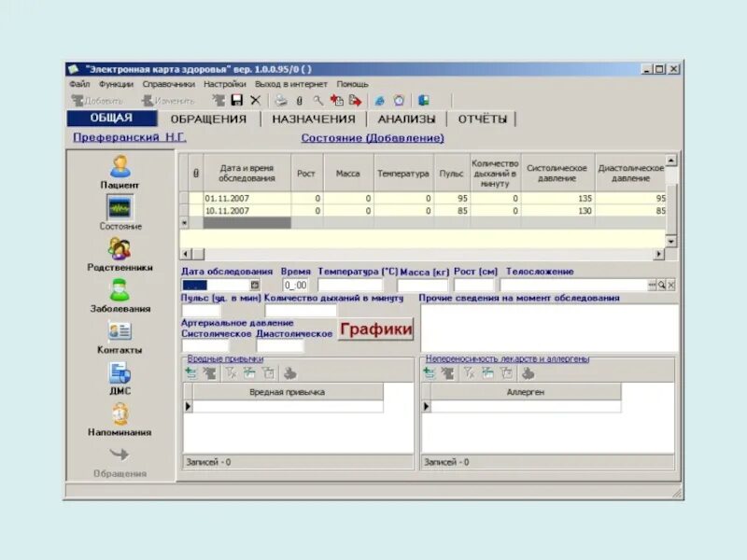747x560 pixels.
Task: Open Телосложение list with ellipsis button
Action: (x=652, y=286)
